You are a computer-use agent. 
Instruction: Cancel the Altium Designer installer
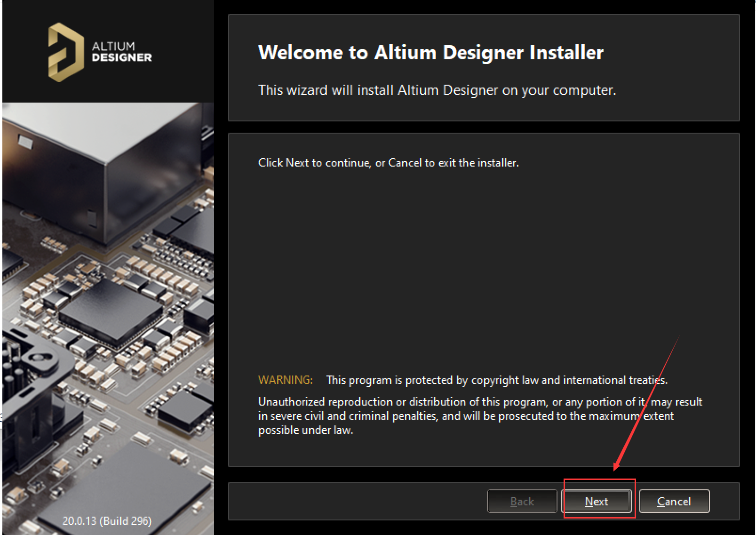tap(674, 501)
